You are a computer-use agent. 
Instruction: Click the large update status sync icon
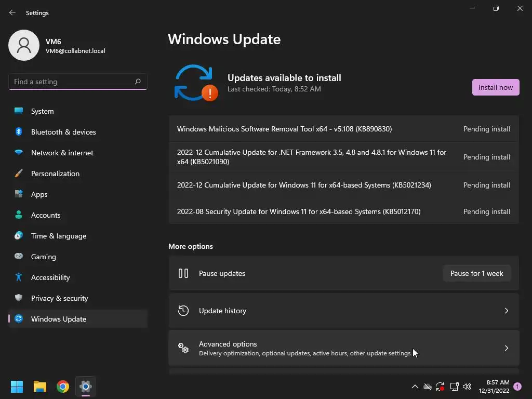pos(195,83)
